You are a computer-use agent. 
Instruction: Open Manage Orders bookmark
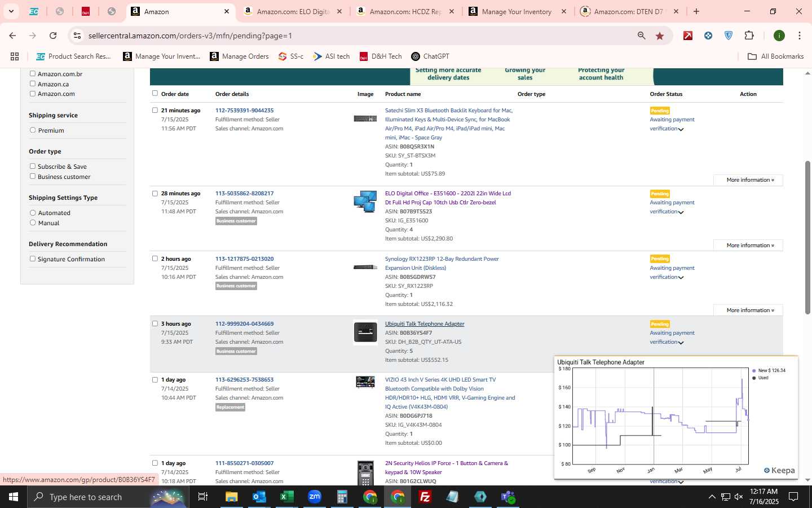(239, 56)
